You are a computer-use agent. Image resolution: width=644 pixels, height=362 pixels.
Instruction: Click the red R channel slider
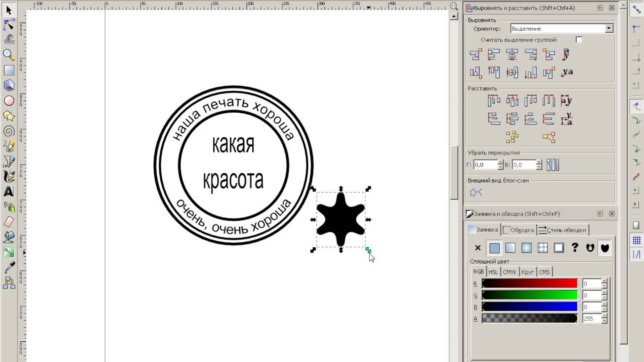click(x=529, y=284)
